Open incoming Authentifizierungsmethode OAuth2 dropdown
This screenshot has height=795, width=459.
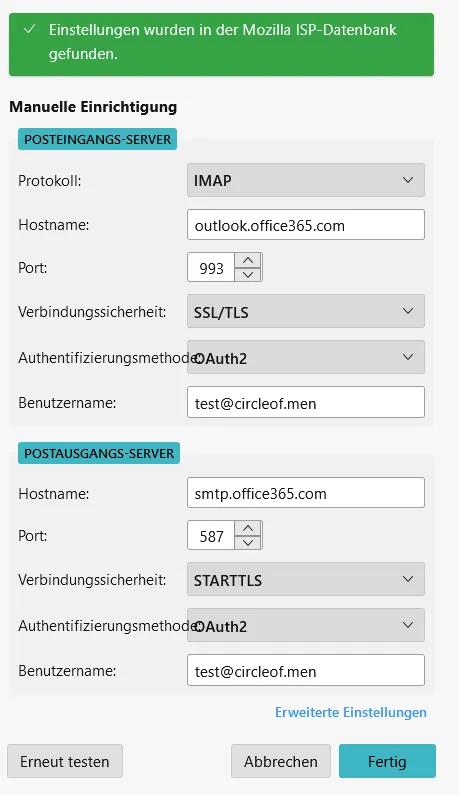[306, 357]
